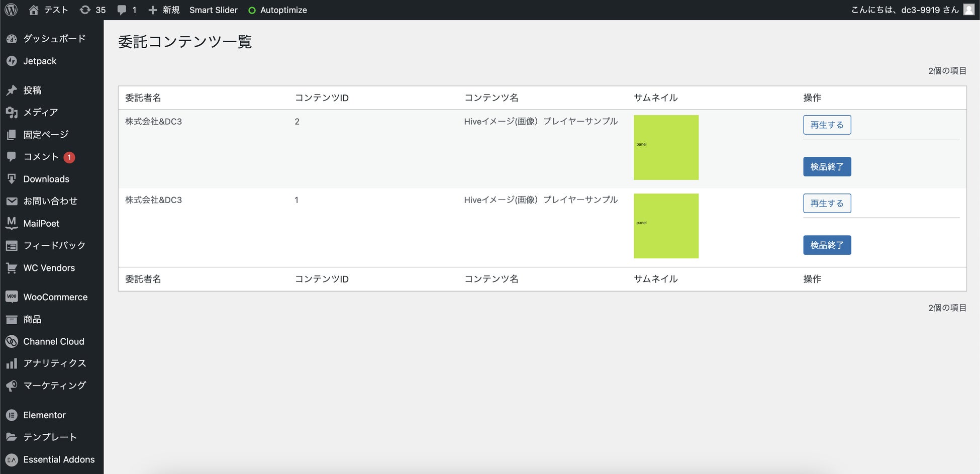Click the Jetpack sidebar icon
The height and width of the screenshot is (474, 980).
tap(12, 61)
